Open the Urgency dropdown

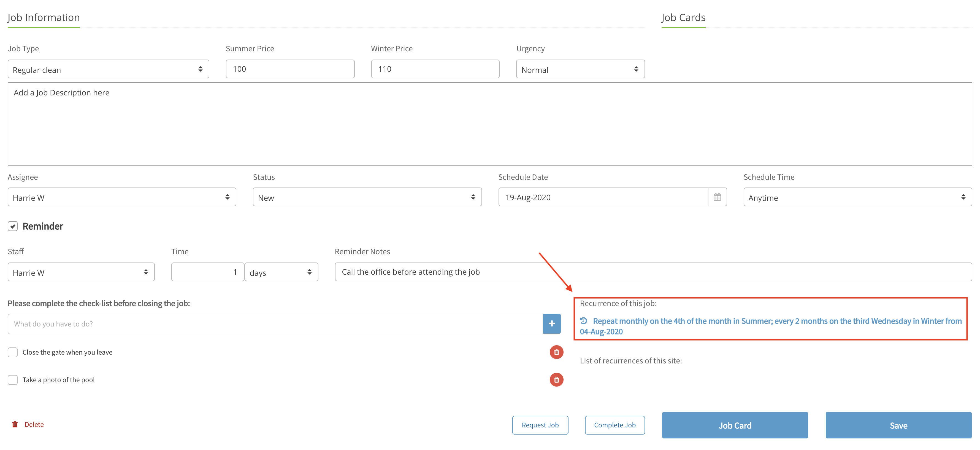tap(580, 69)
